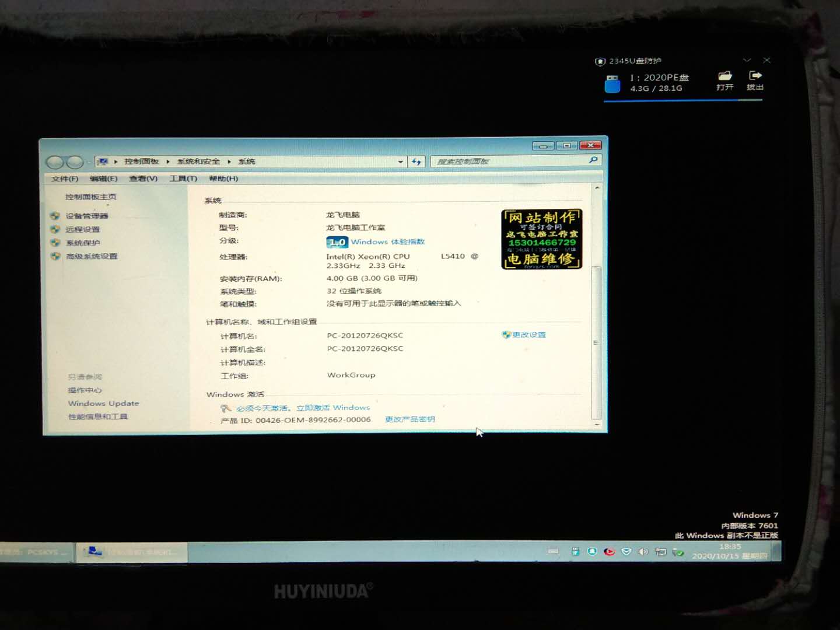Click the 产品 ID: 00426-OEM-8992662-00006 text
This screenshot has width=840, height=630.
point(296,420)
